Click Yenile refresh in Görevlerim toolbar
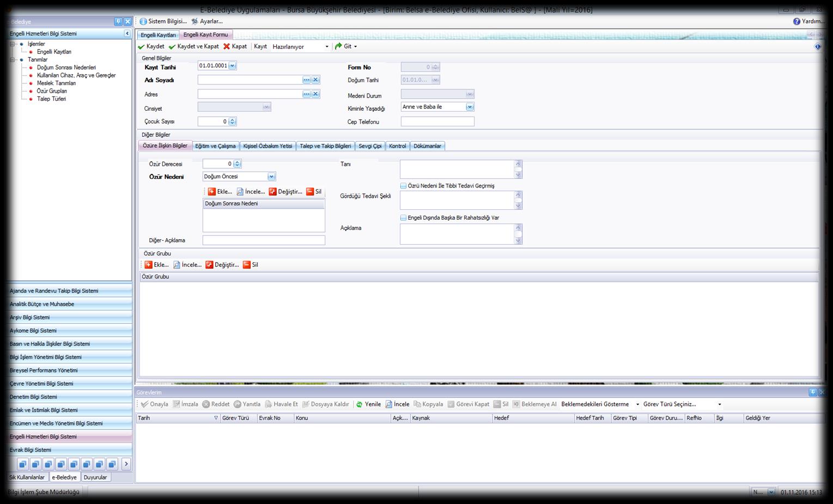 point(368,404)
